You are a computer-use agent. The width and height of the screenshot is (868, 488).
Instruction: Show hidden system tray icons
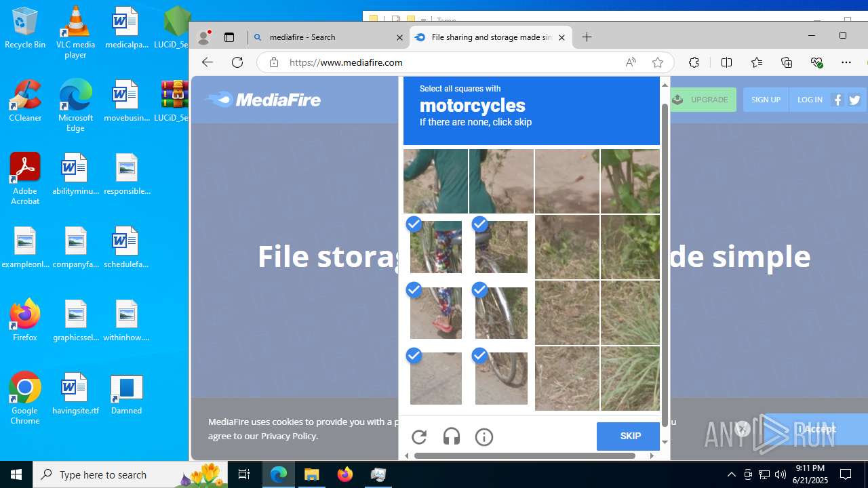731,474
